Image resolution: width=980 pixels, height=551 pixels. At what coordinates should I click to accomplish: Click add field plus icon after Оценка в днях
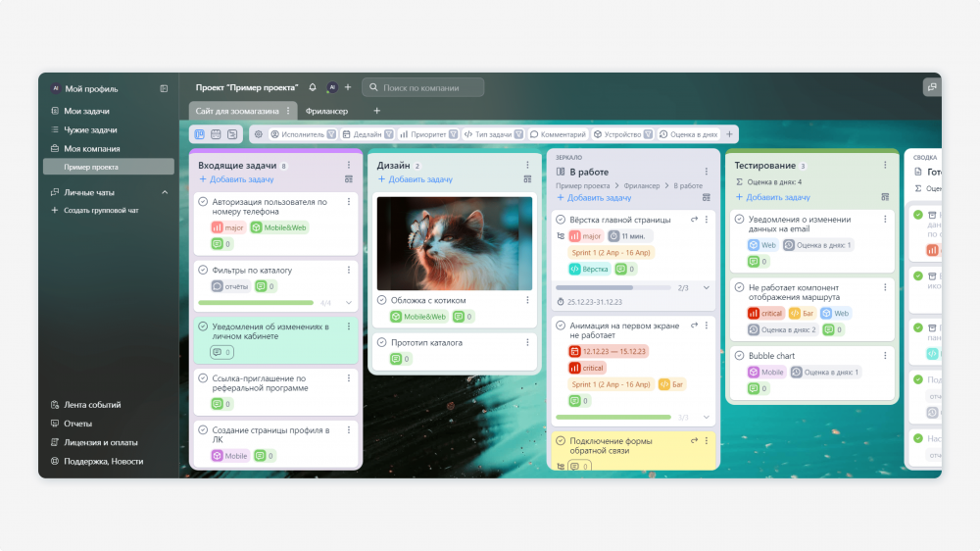729,134
